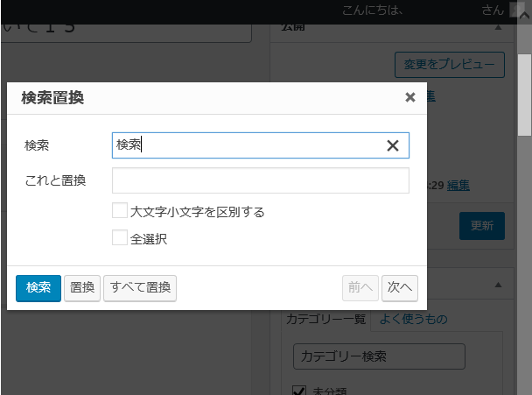This screenshot has height=395, width=532.
Task: Clear the 検索 field with the X icon
Action: tap(393, 145)
